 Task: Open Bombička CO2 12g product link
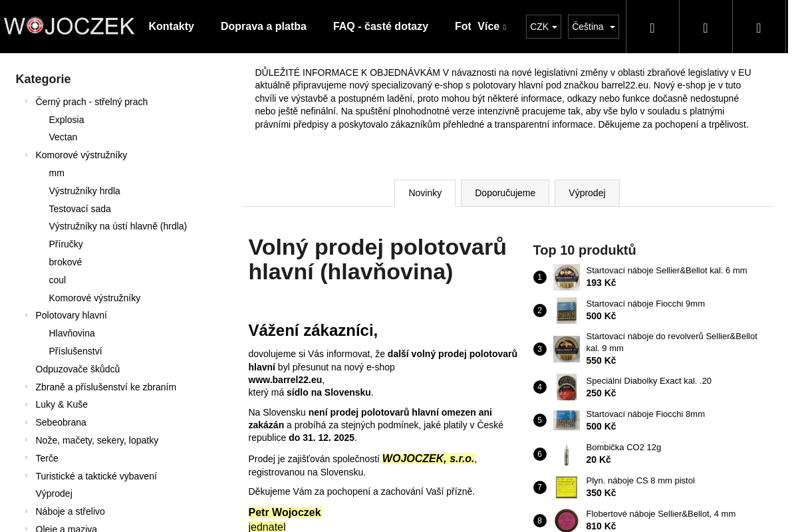pyautogui.click(x=623, y=447)
